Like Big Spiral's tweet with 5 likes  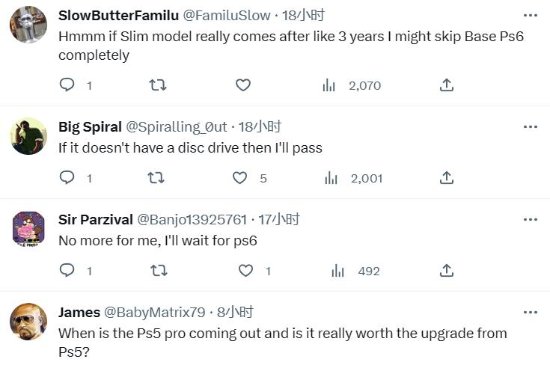pyautogui.click(x=249, y=178)
